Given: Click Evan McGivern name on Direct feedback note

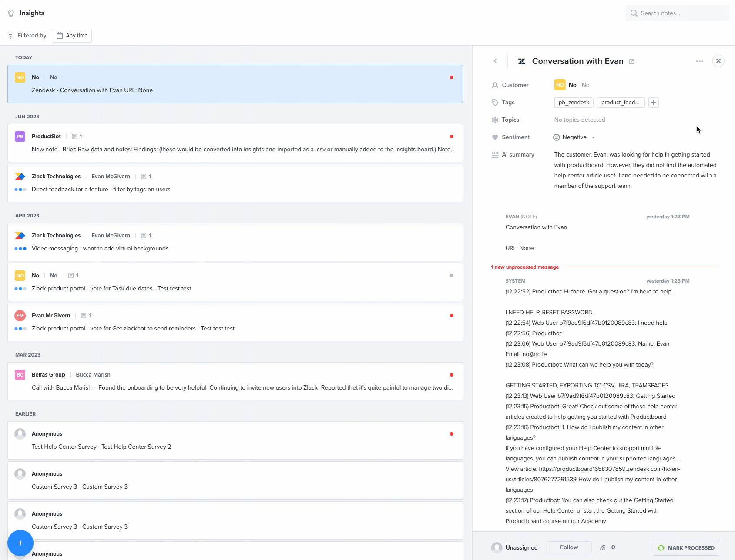Looking at the screenshot, I should 111,177.
